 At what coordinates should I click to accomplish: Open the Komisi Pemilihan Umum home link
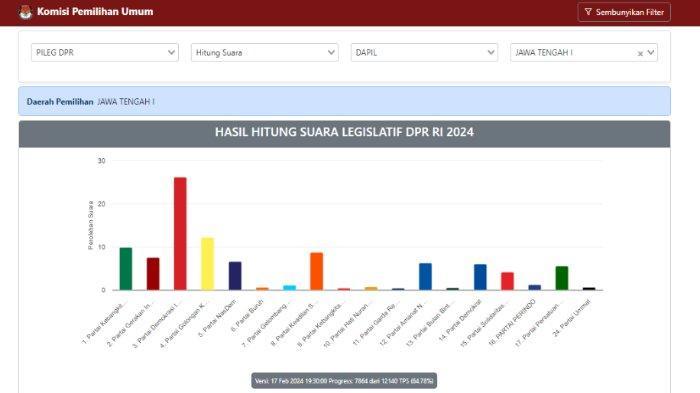(x=95, y=12)
